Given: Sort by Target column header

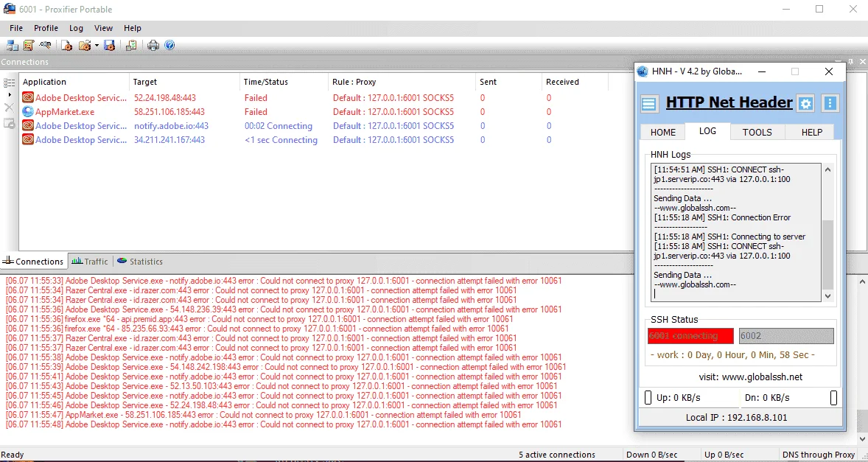Looking at the screenshot, I should tap(184, 82).
